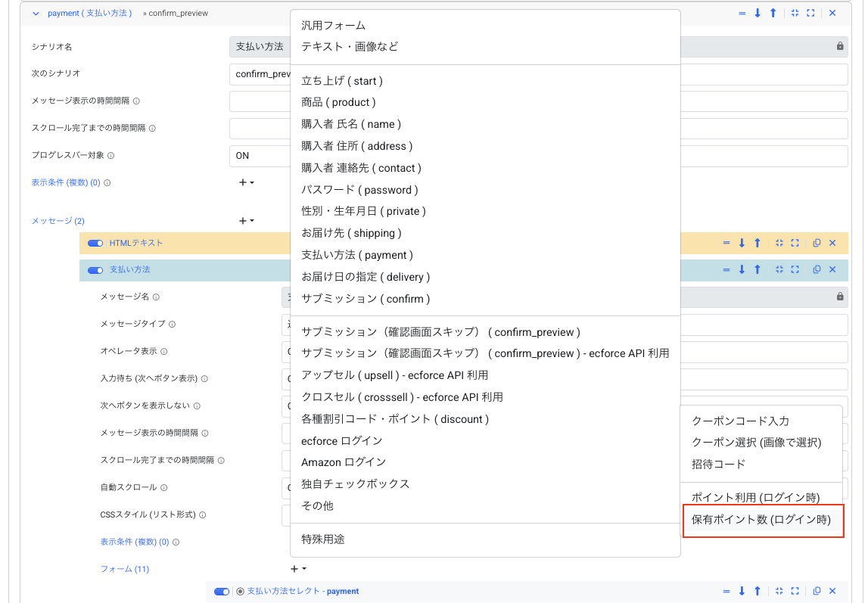868x603 pixels.
Task: Open メッセージ (2) link
Action: point(58,221)
